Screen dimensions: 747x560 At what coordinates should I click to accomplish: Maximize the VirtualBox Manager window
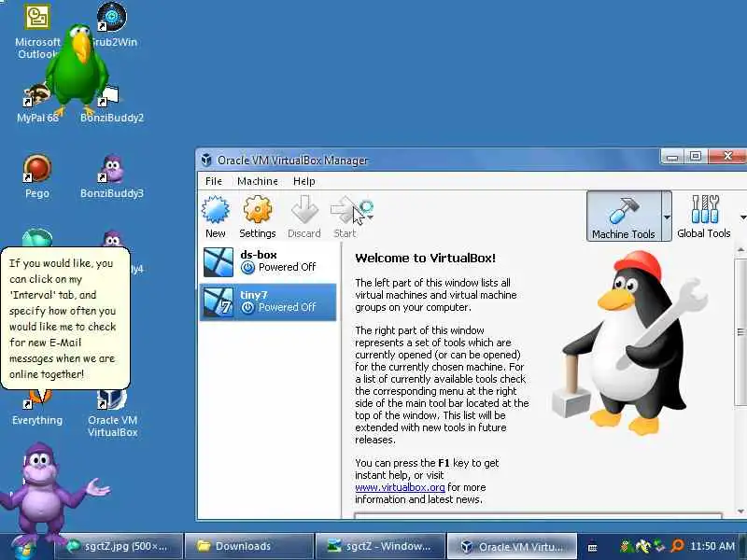click(696, 156)
